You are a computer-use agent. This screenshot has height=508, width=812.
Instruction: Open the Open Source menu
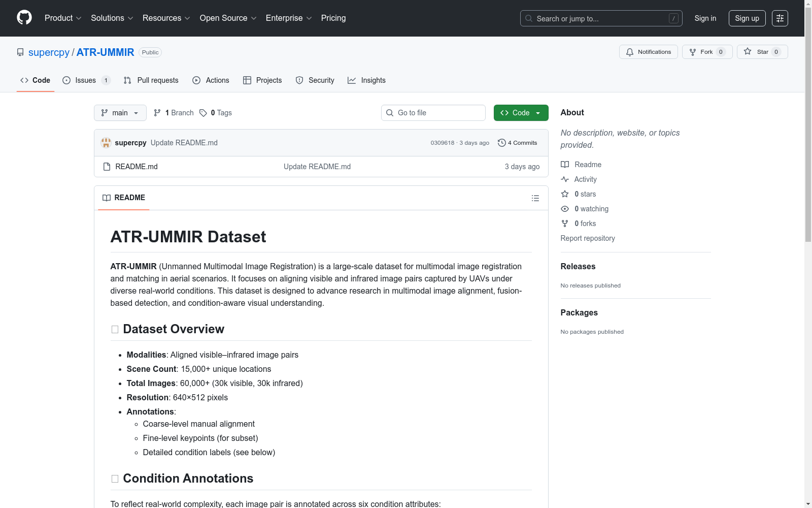point(228,18)
